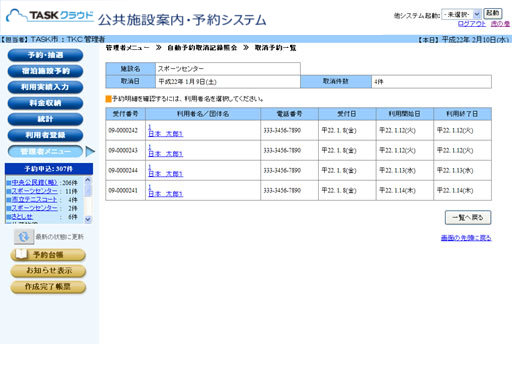Image resolution: width=512 pixels, height=384 pixels.
Task: Click the 起動 button
Action: tap(493, 13)
